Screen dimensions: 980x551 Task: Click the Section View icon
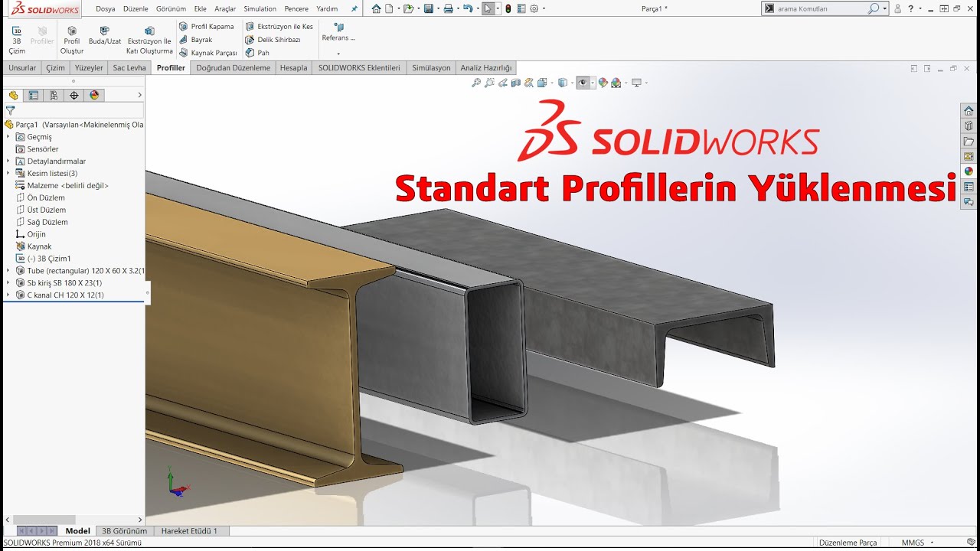coord(516,83)
